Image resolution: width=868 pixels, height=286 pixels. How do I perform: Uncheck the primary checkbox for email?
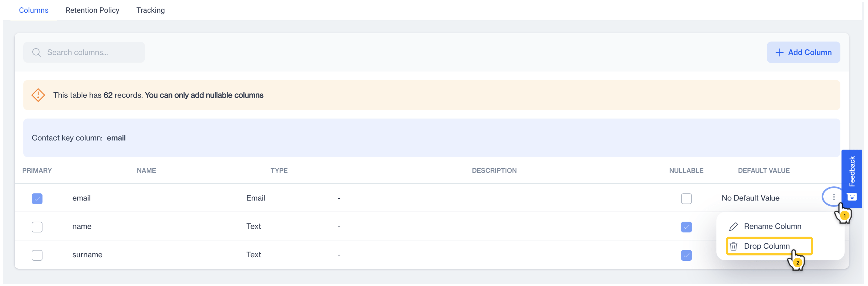click(37, 198)
